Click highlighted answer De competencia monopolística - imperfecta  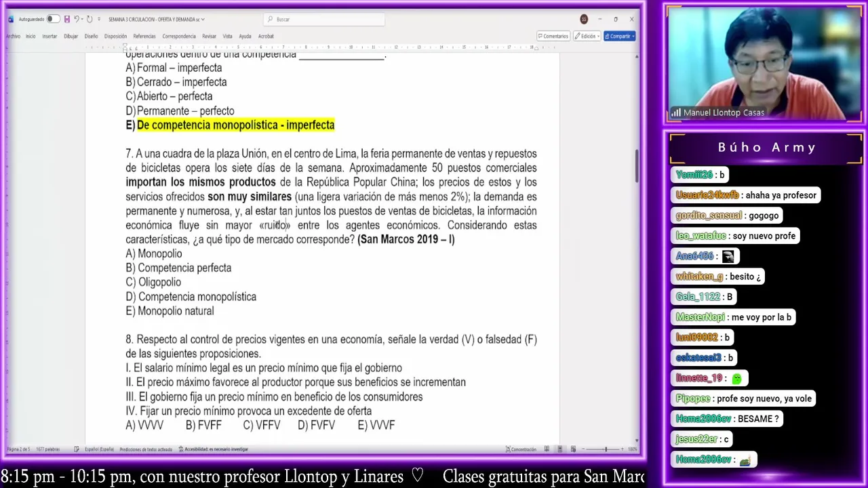tap(236, 125)
